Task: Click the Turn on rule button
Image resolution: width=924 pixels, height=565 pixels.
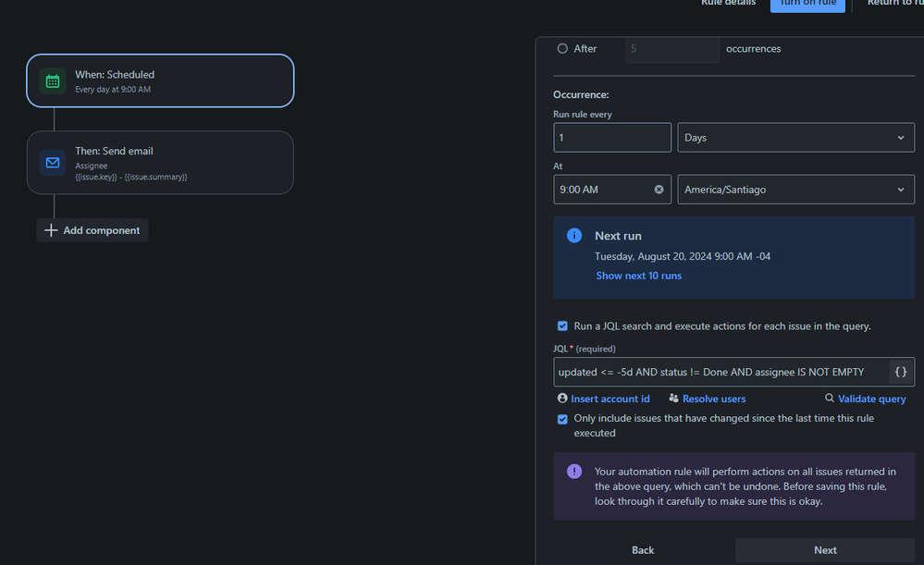Action: click(x=807, y=4)
